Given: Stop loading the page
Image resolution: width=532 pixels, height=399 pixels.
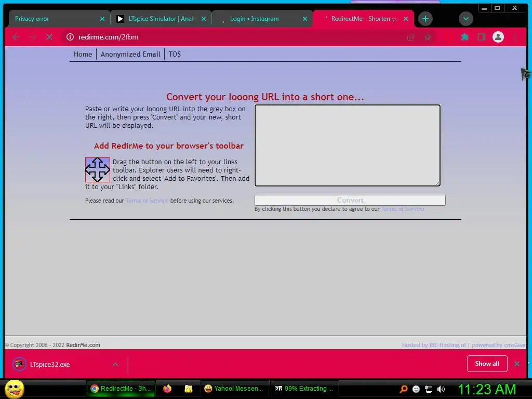Looking at the screenshot, I should (x=49, y=37).
